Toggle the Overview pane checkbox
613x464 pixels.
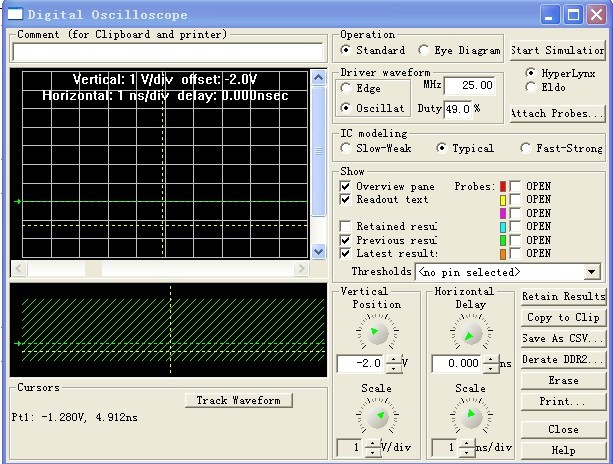click(346, 187)
